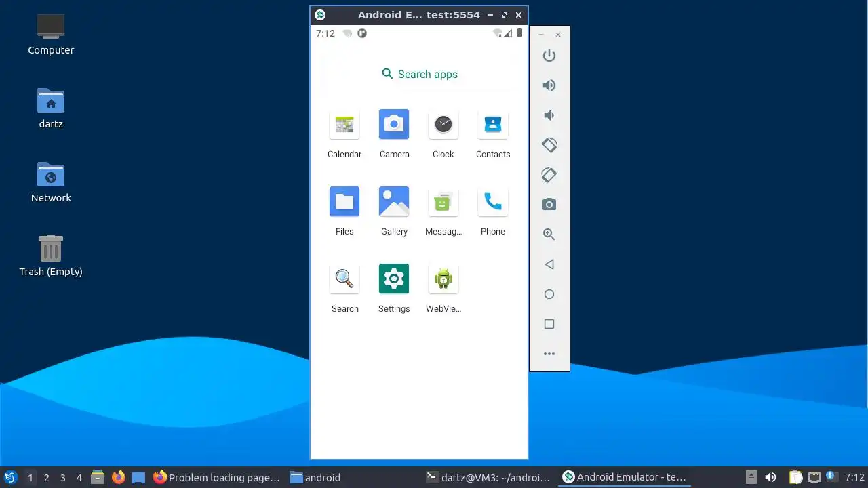Screen dimensions: 868x488
Task: Click the Android emulator window menu icon
Action: [320, 15]
